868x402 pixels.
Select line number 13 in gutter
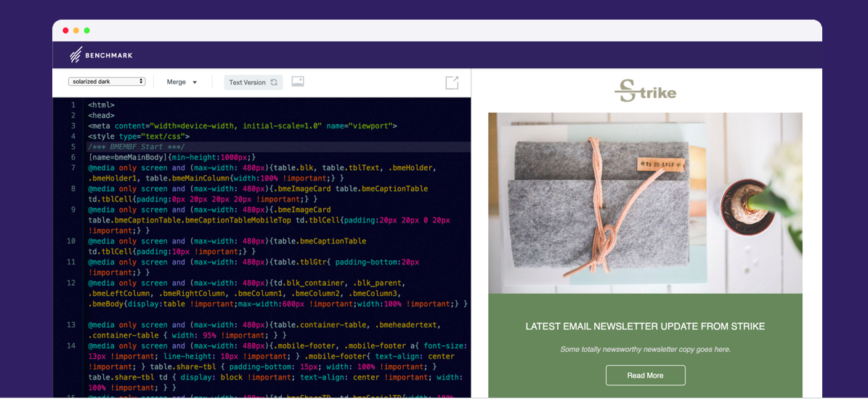pyautogui.click(x=71, y=325)
